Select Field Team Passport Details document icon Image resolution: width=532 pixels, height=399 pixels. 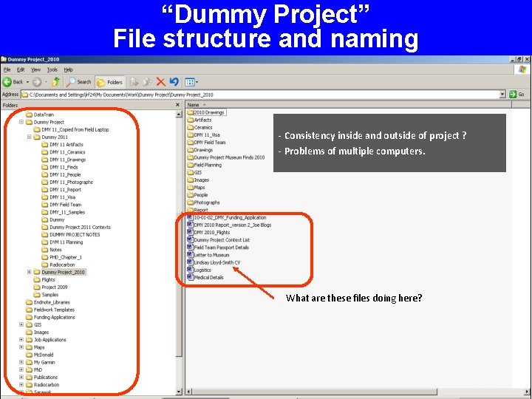coord(190,247)
